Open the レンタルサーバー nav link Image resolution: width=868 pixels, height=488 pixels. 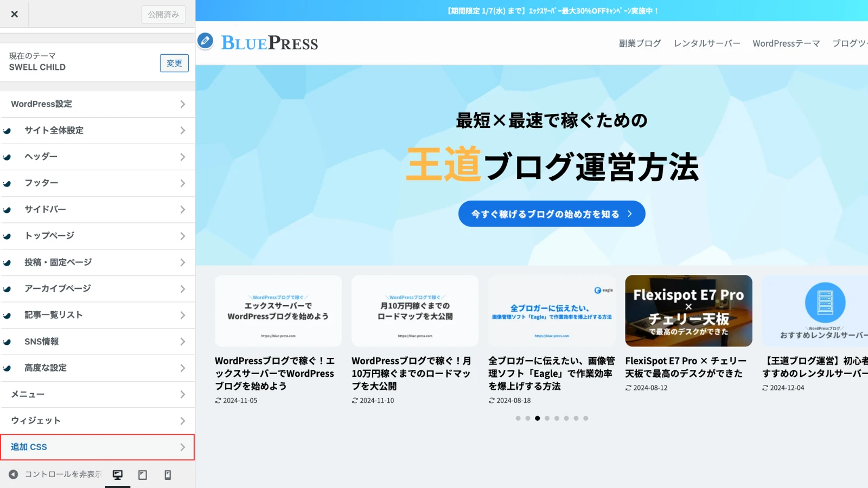tap(707, 43)
